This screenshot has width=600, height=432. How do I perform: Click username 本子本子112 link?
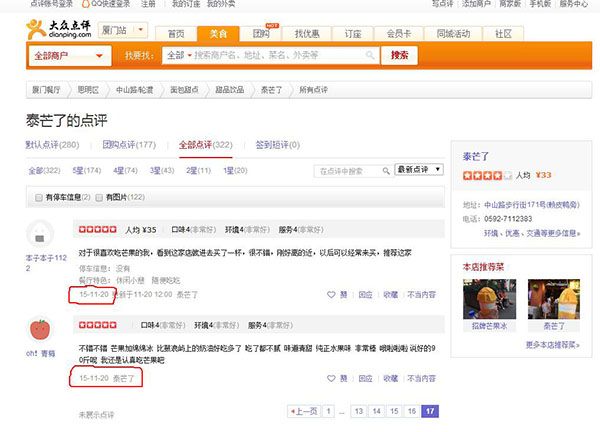46,263
